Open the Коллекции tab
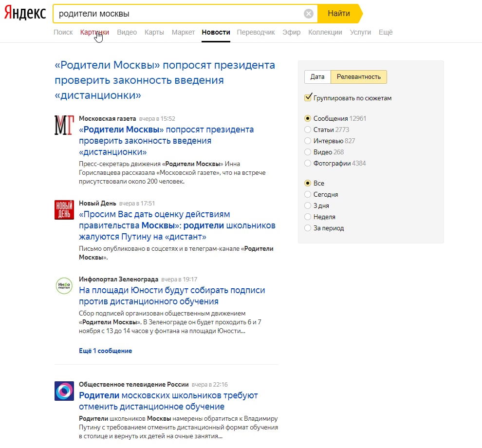This screenshot has height=448, width=482. [x=325, y=32]
